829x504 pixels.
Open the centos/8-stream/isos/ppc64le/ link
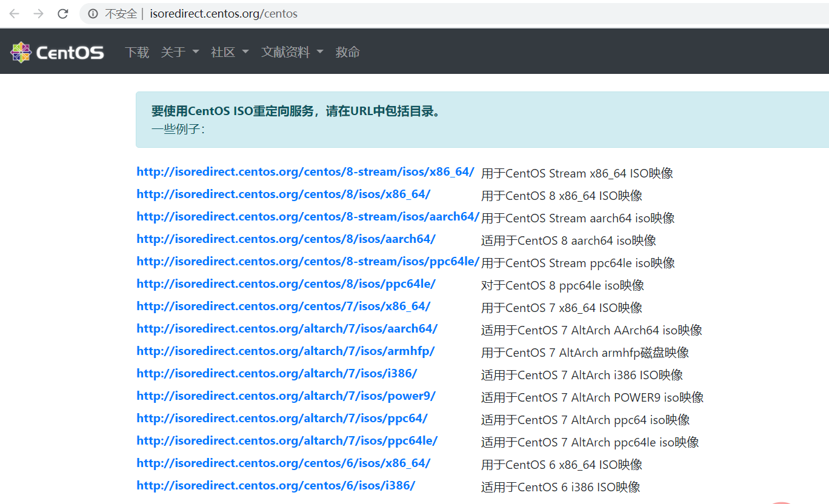tap(308, 262)
